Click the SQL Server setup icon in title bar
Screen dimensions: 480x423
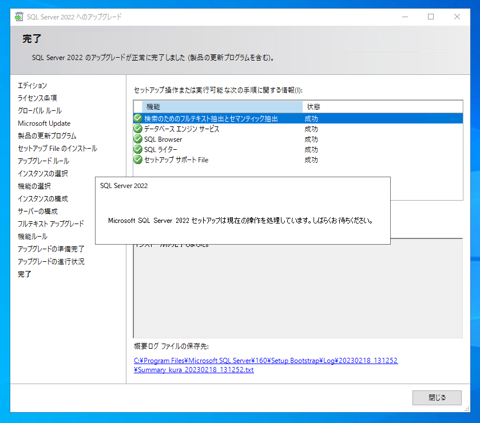(19, 17)
